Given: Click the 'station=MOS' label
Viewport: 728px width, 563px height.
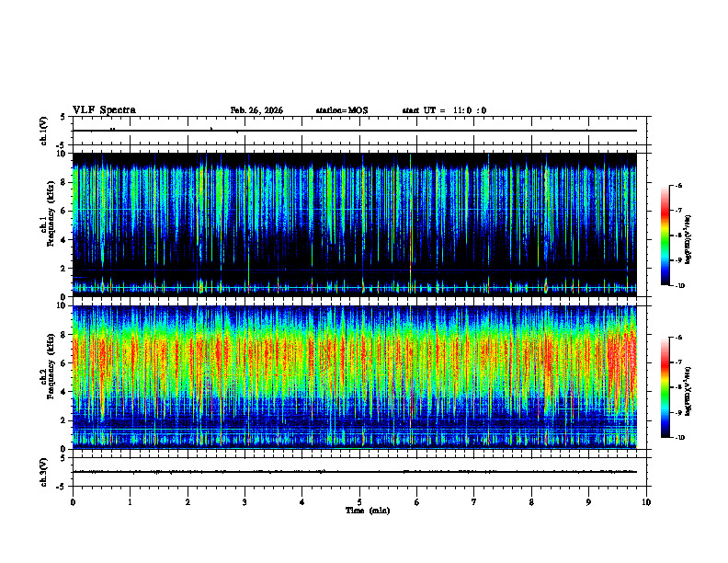Looking at the screenshot, I should click(x=342, y=110).
